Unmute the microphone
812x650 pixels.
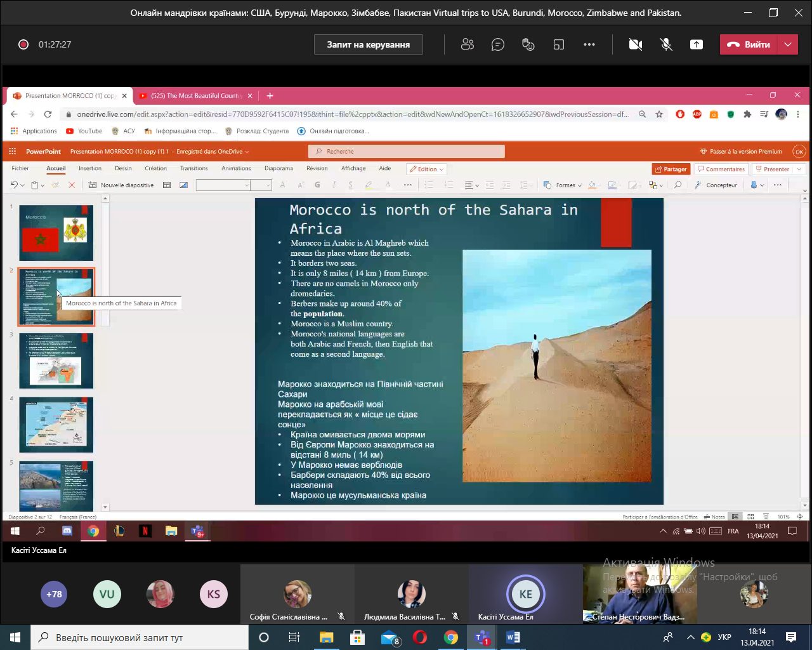click(665, 44)
